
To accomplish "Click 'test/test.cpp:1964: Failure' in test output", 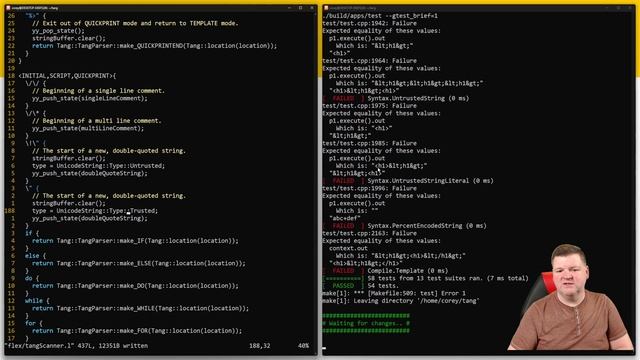I will click(x=370, y=61).
